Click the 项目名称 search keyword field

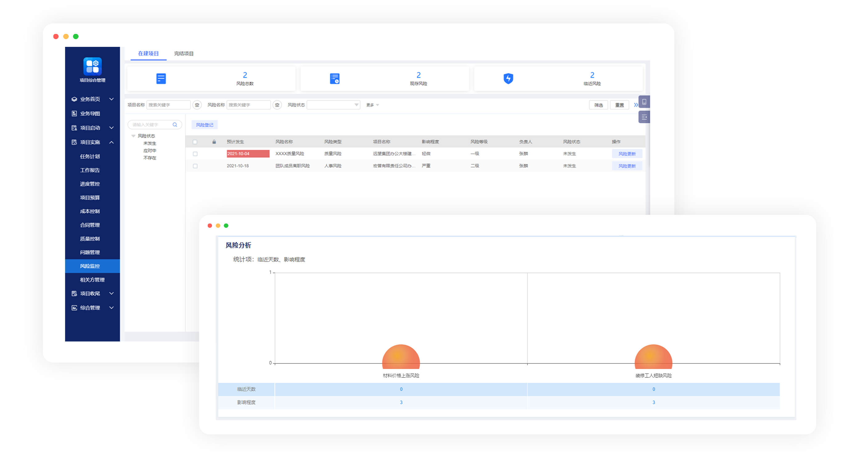[169, 105]
